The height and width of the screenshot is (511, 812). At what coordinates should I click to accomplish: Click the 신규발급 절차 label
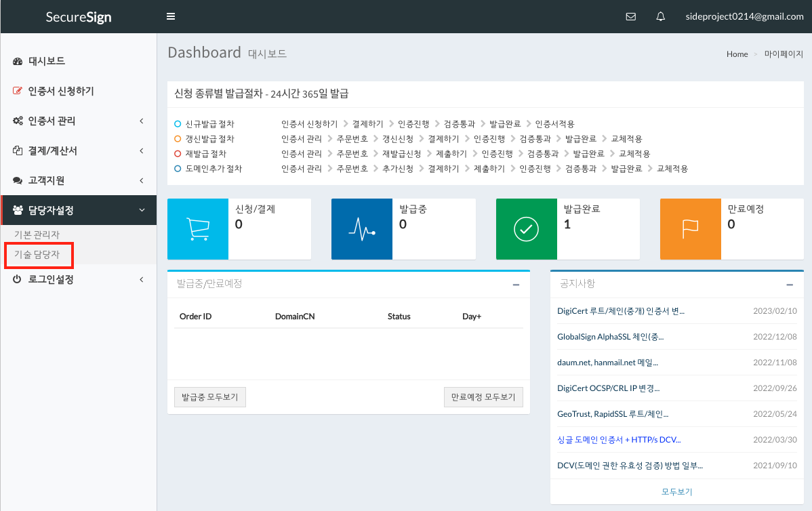tap(209, 124)
